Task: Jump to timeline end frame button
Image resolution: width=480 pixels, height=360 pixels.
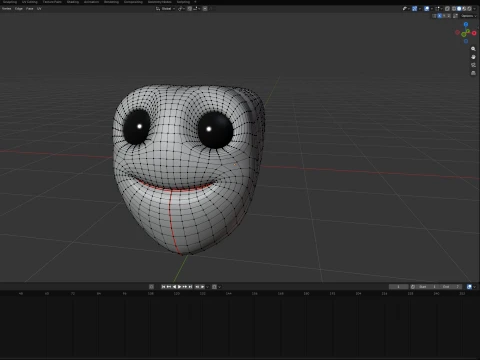Action: 190,287
